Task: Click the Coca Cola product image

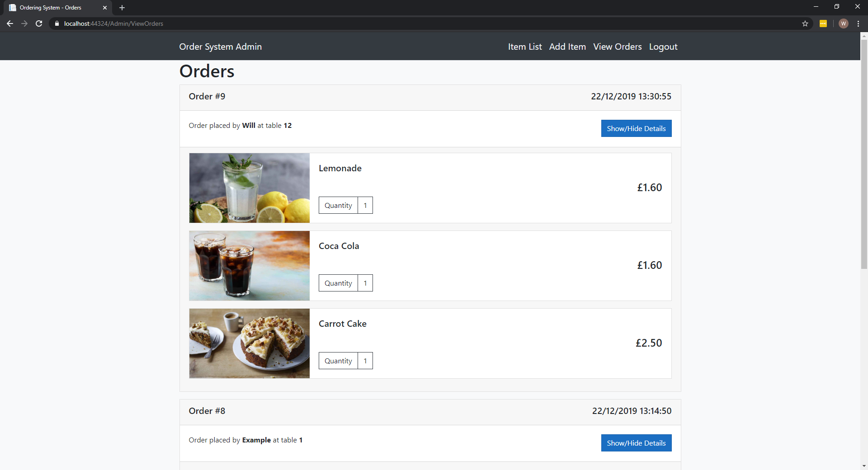Action: click(250, 266)
